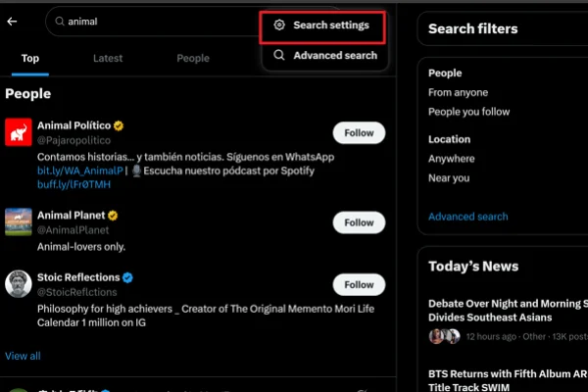The width and height of the screenshot is (588, 392).
Task: Click the magnifier icon beside Advanced search
Action: (x=279, y=55)
